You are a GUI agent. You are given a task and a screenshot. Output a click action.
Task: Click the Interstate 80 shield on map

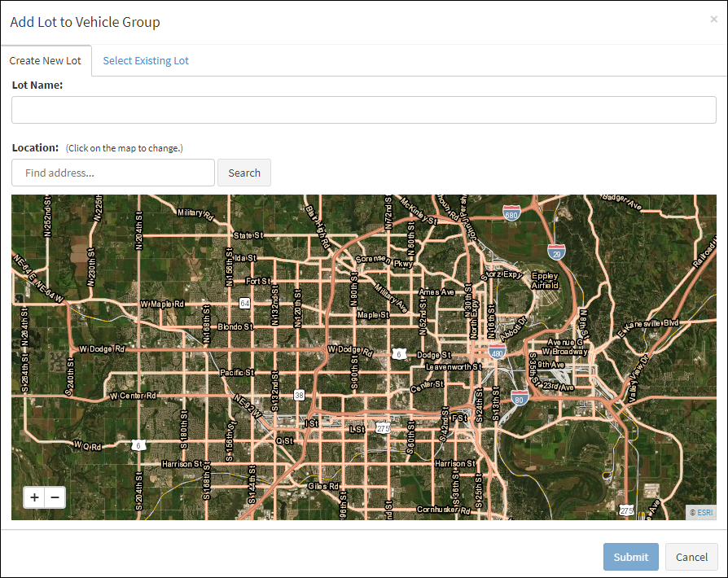[x=520, y=397]
